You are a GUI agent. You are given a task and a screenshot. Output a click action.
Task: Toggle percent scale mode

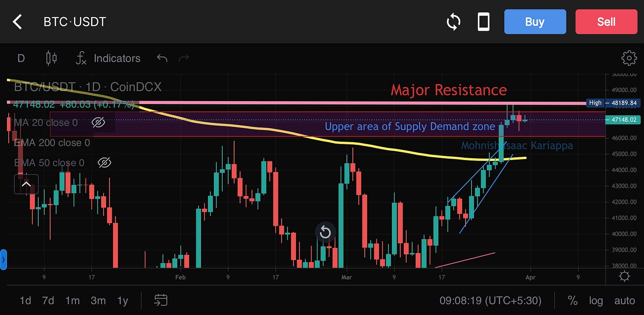(x=572, y=301)
